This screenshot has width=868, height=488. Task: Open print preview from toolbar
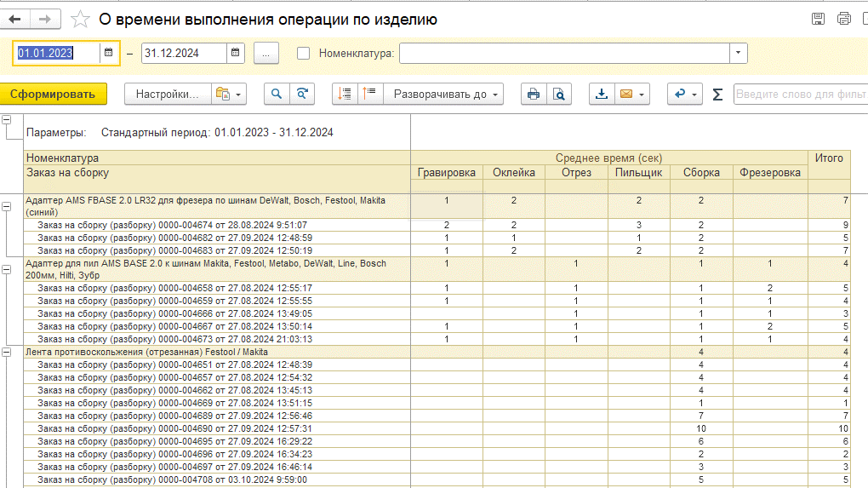(558, 95)
